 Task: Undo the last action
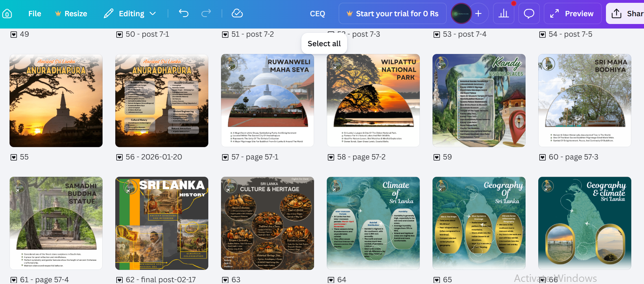(184, 13)
